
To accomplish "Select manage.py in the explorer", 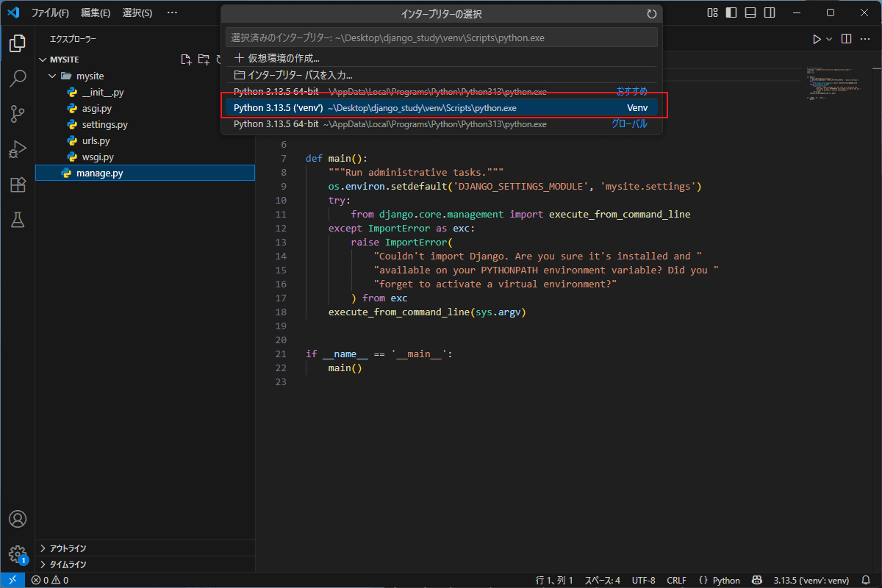I will [x=145, y=173].
